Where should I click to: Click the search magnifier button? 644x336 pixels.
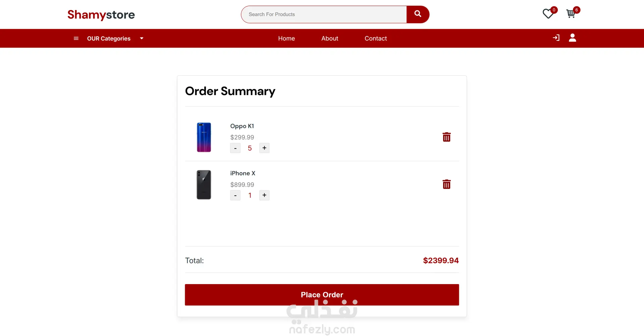[418, 14]
